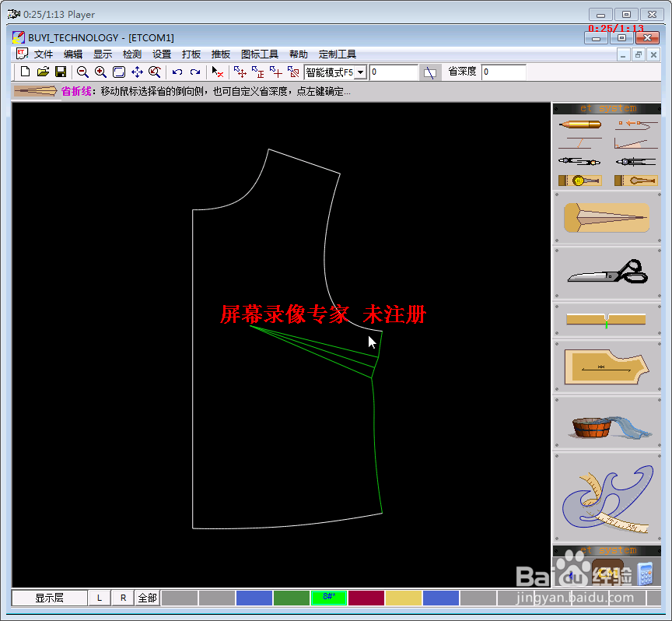
Task: Click the dart fold line icon in hint bar
Action: [36, 91]
